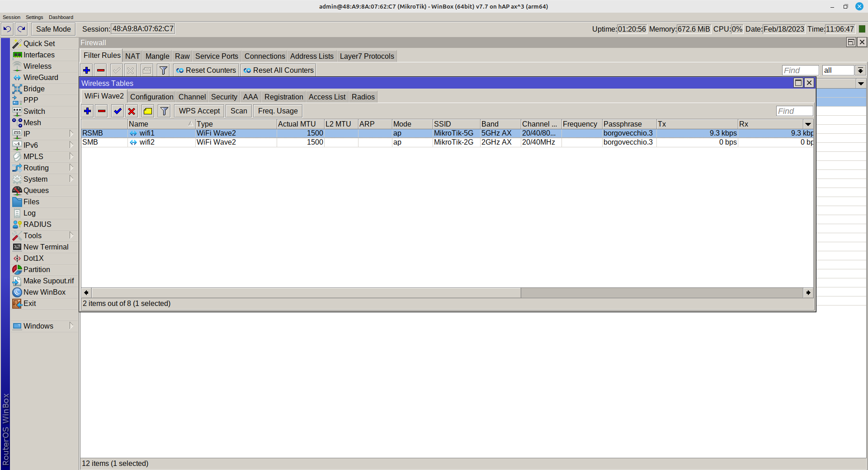The height and width of the screenshot is (470, 868).
Task: Launch New WinBox from sidebar
Action: pyautogui.click(x=44, y=292)
